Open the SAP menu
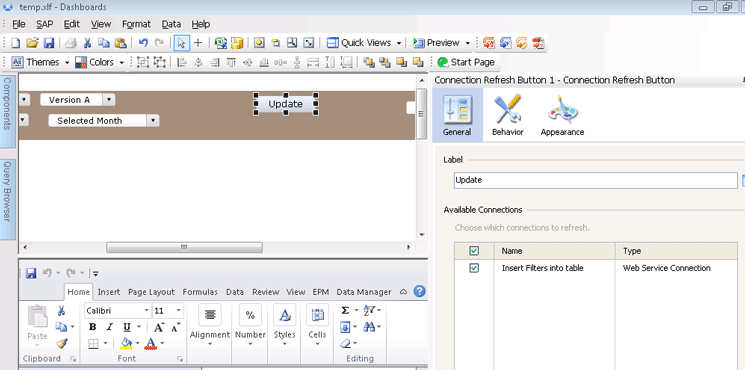The height and width of the screenshot is (370, 745). (45, 24)
